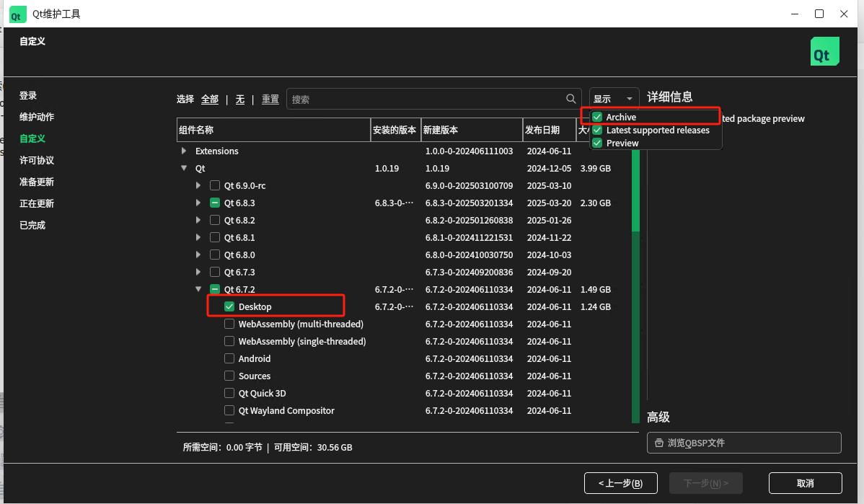
Task: Collapse the Qt 6.7.2 node
Action: click(198, 289)
